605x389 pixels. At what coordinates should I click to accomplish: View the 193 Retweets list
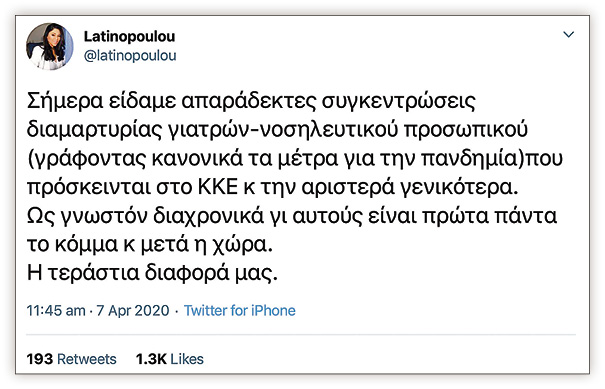[x=71, y=359]
